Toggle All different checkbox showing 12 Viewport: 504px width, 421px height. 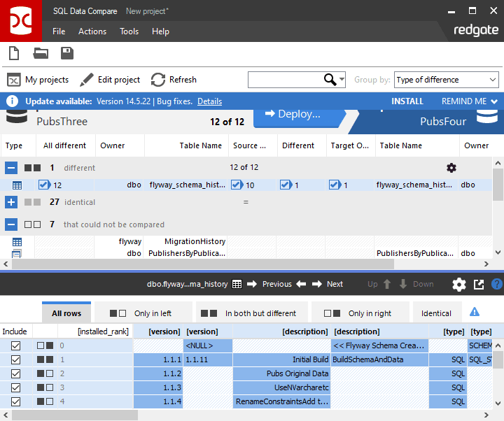click(43, 185)
